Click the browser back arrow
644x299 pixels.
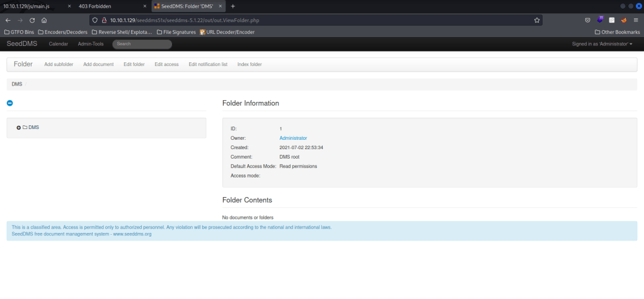point(8,20)
